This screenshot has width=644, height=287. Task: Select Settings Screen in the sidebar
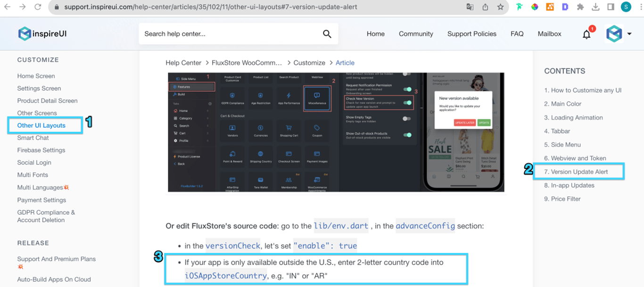[39, 88]
